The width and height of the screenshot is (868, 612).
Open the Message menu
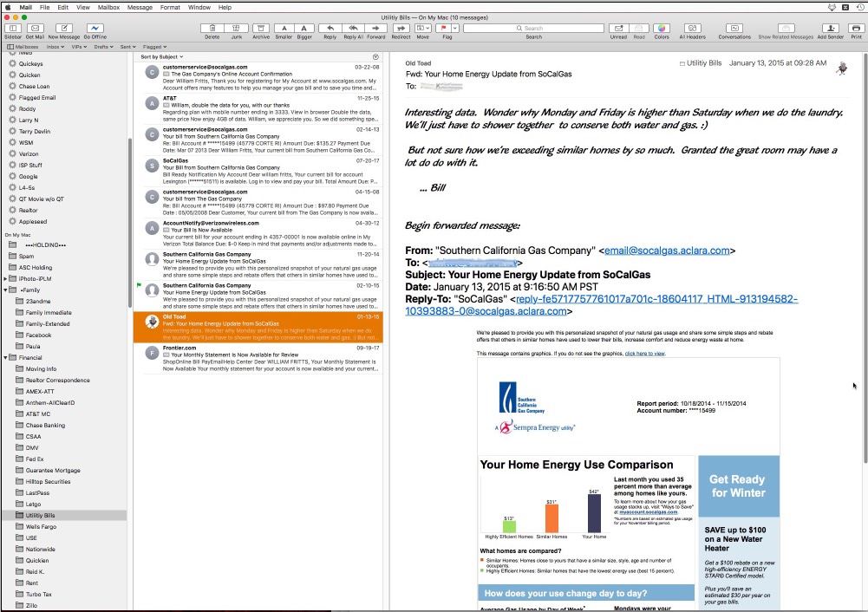140,7
